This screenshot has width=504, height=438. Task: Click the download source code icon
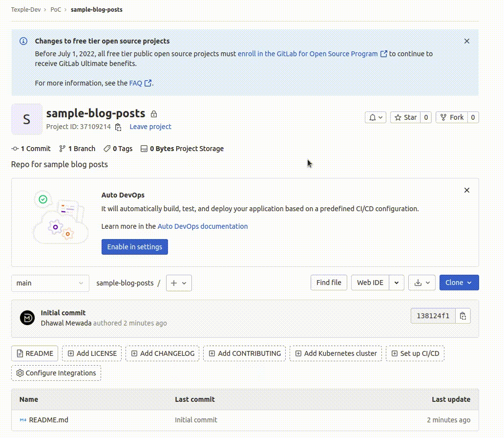point(418,282)
